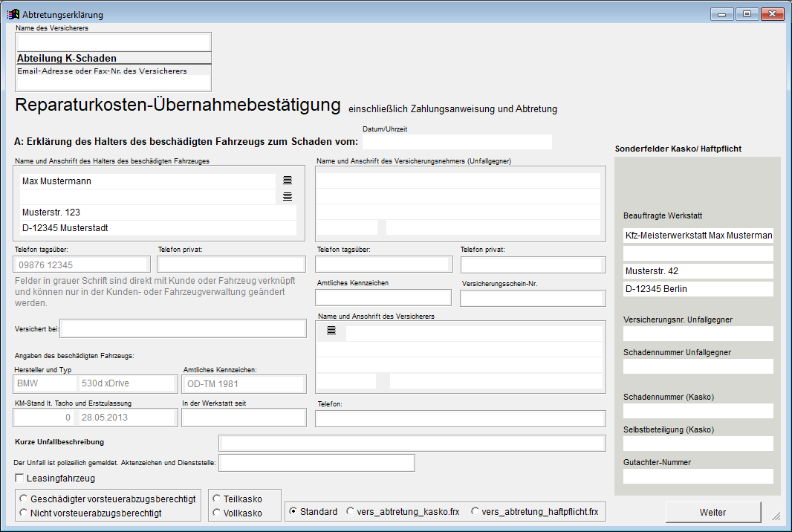Click the greyed 09876 12345 phone field
Screen dimensions: 792x532
(82, 265)
